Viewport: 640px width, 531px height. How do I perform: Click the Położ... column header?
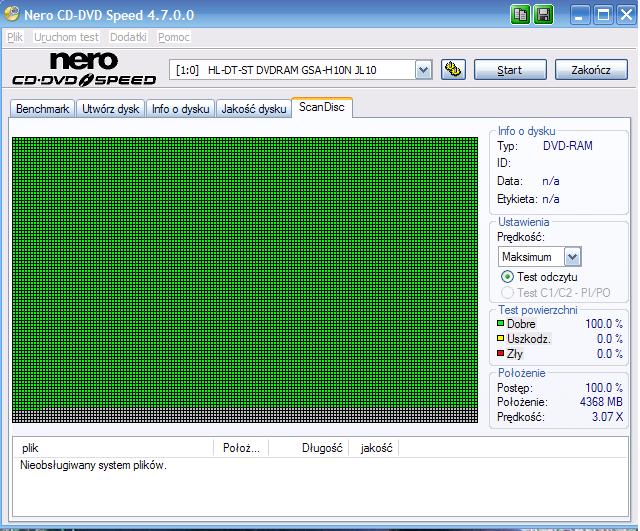(241, 448)
